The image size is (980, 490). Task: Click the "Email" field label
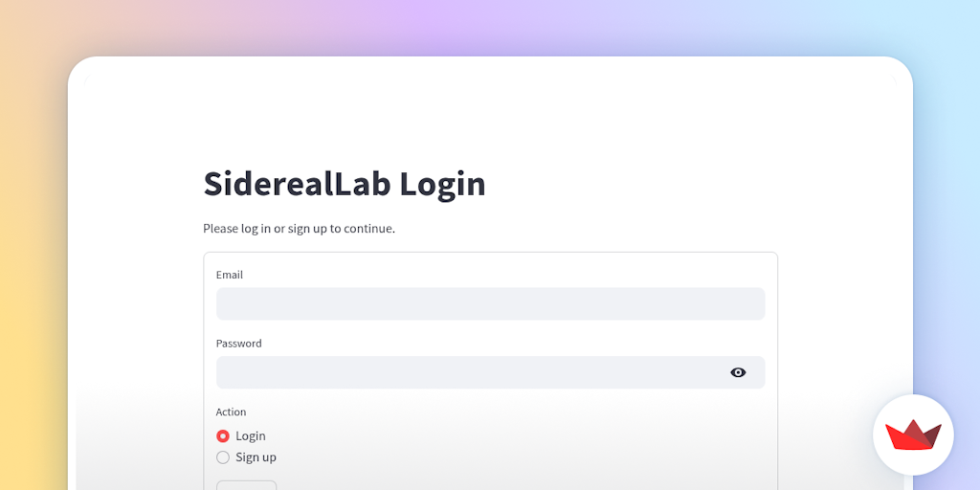pos(230,275)
